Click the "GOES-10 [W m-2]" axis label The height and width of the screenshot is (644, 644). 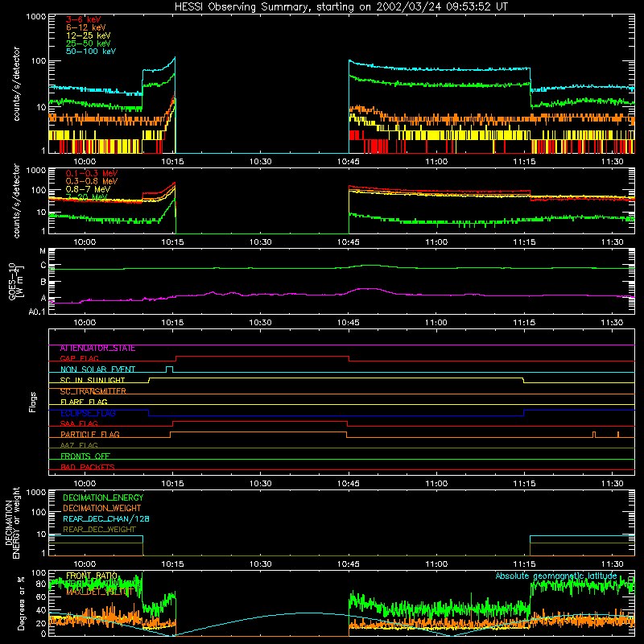(16, 281)
